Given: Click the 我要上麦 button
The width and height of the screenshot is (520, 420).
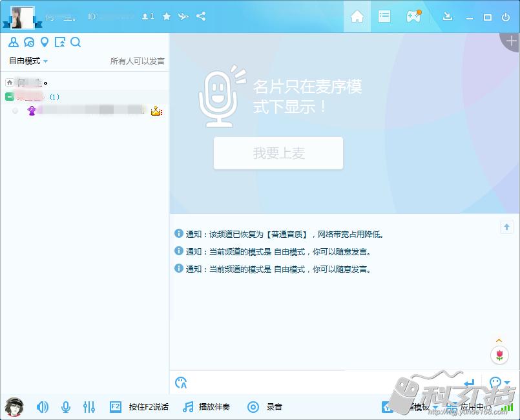Looking at the screenshot, I should (x=278, y=153).
